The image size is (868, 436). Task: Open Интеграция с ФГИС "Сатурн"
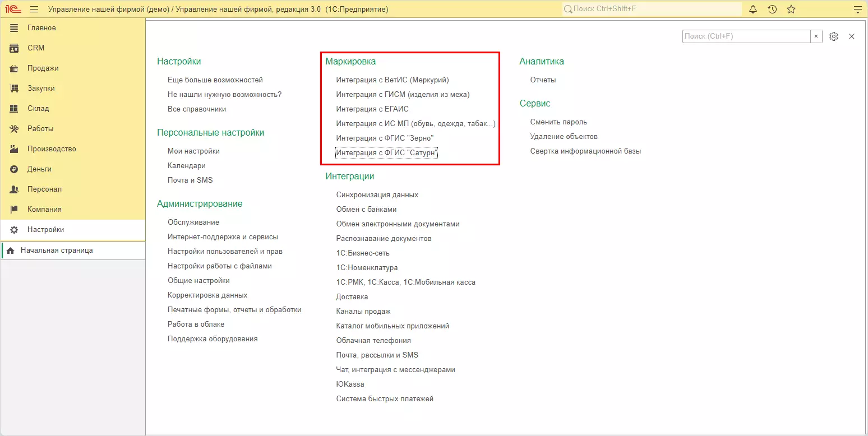point(386,153)
